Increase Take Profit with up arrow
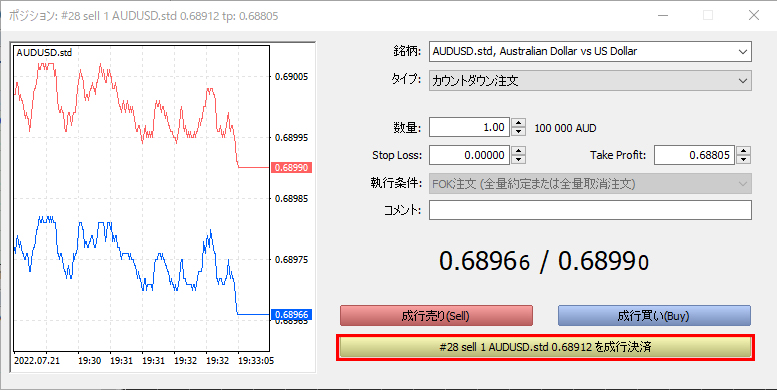The height and width of the screenshot is (390, 777). [x=743, y=151]
